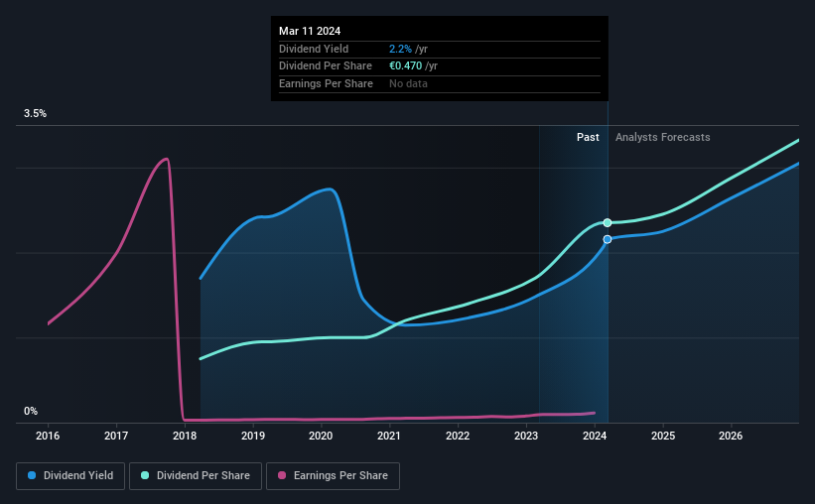815x504 pixels.
Task: Click the 3.5% y-axis label
Action: 35,114
